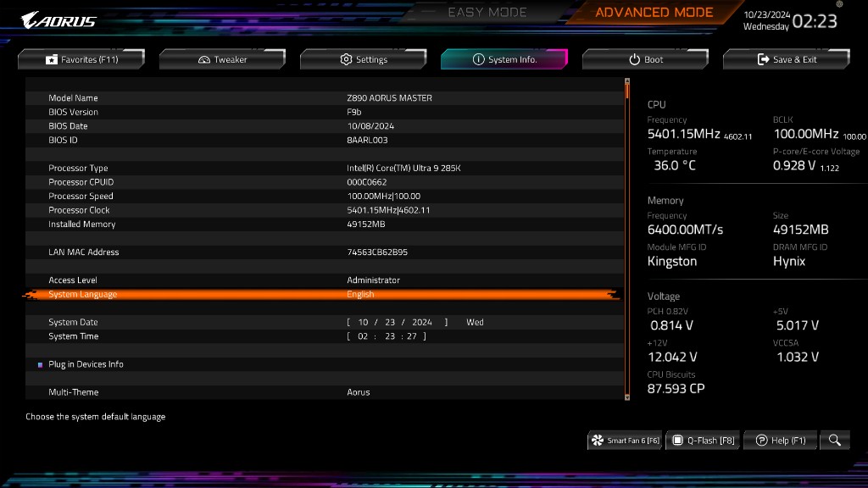
Task: Click Processor CPUID 000C0662 value
Action: click(366, 182)
